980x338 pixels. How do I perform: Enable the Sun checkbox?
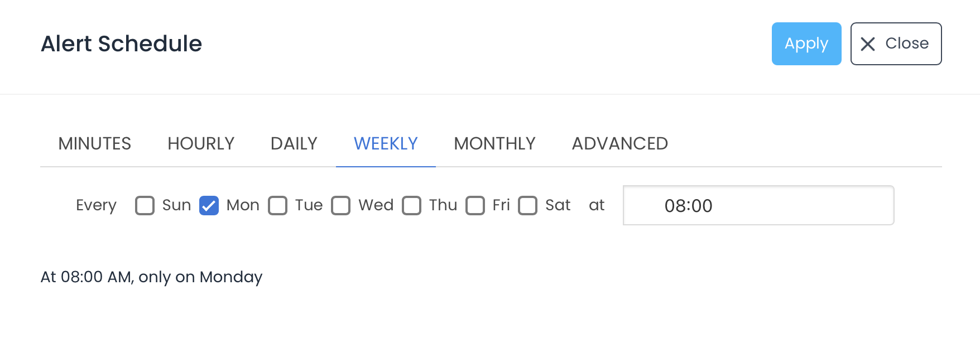point(145,205)
